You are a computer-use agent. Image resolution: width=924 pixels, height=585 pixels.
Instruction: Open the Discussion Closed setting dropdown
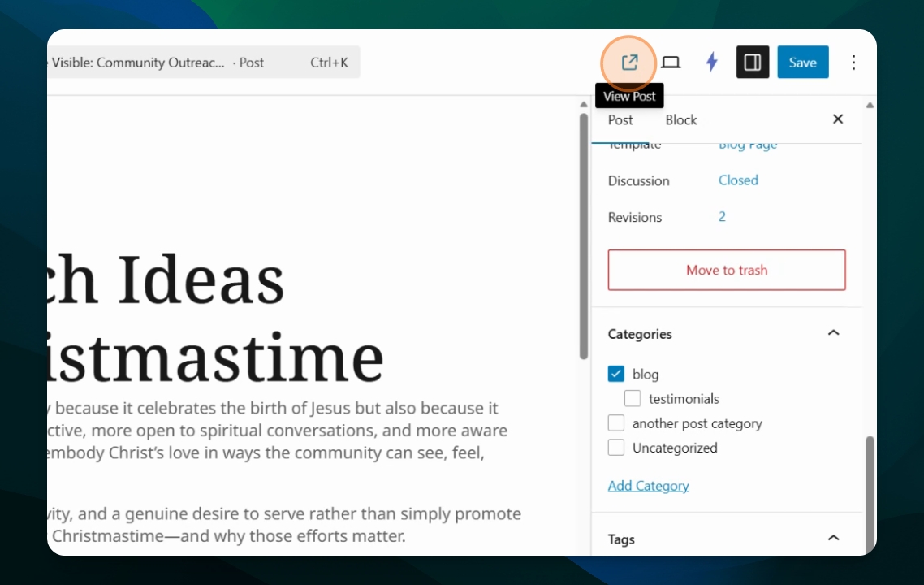[738, 180]
